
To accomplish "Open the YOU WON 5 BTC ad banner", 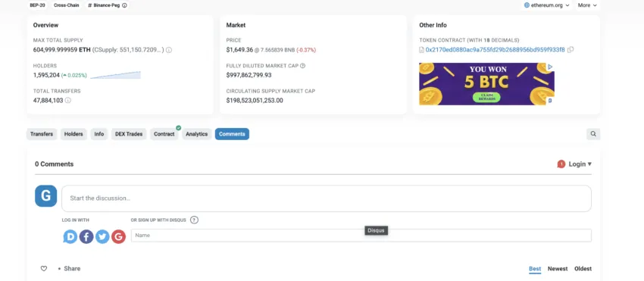I will (486, 84).
